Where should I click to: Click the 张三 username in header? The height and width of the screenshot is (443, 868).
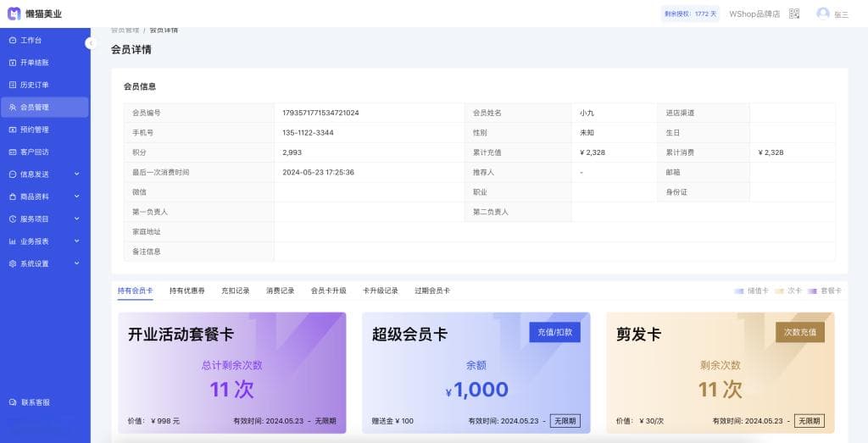pos(842,15)
